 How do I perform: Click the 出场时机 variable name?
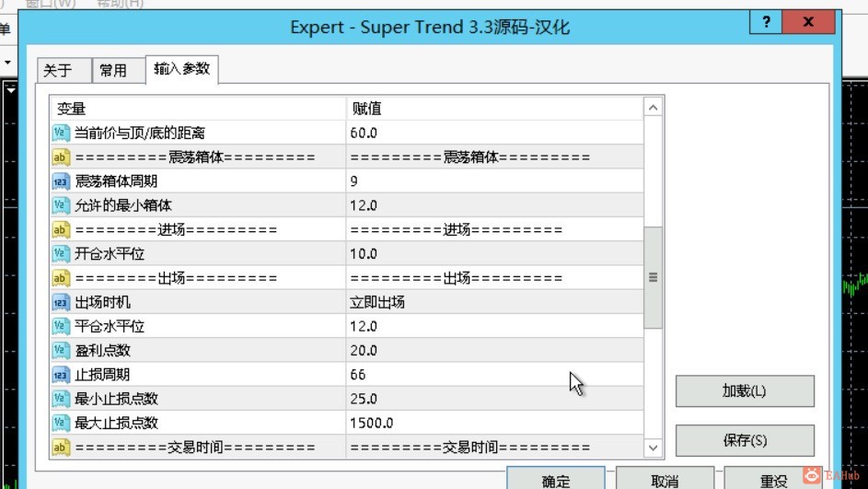pyautogui.click(x=102, y=302)
